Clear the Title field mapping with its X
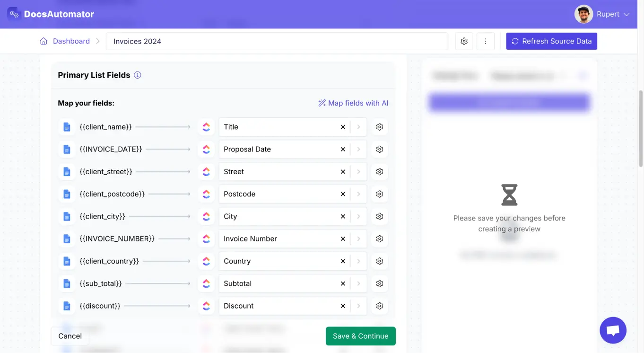The width and height of the screenshot is (644, 353). [343, 127]
